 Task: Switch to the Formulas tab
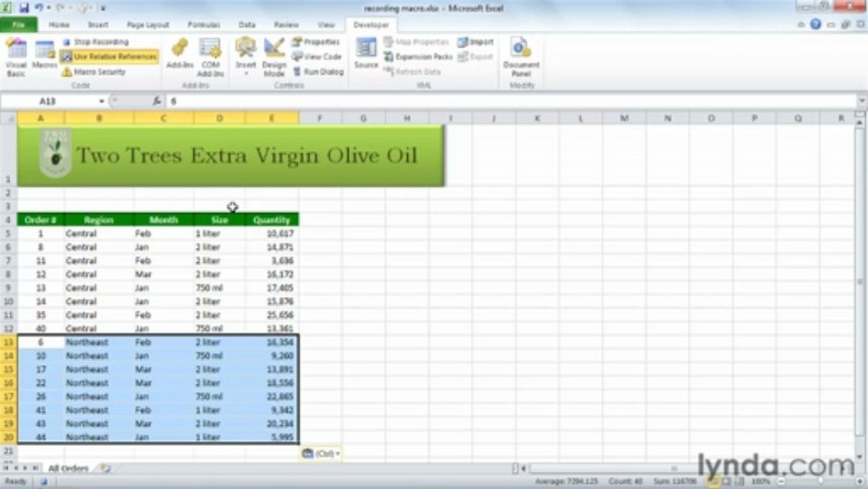(204, 25)
